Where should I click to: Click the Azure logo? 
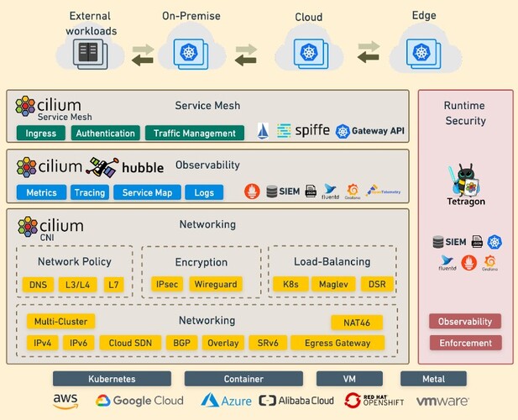pyautogui.click(x=226, y=400)
